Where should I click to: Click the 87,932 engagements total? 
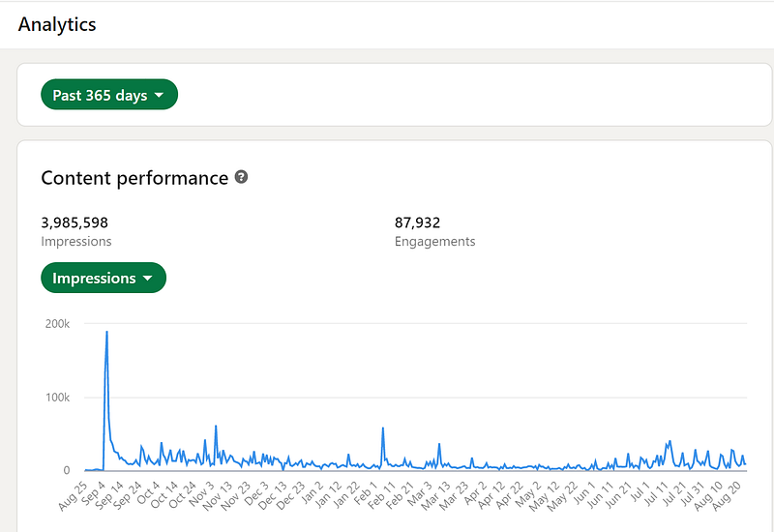pos(417,222)
